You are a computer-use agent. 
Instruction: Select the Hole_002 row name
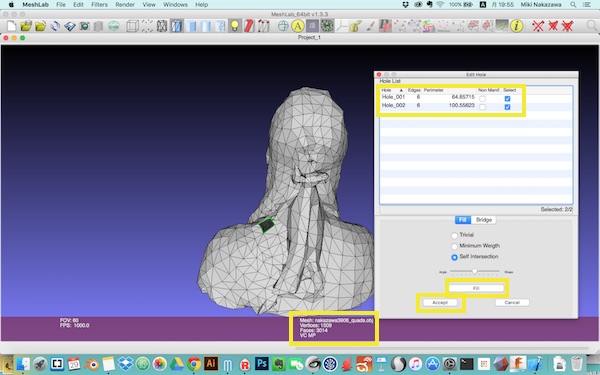tap(393, 106)
